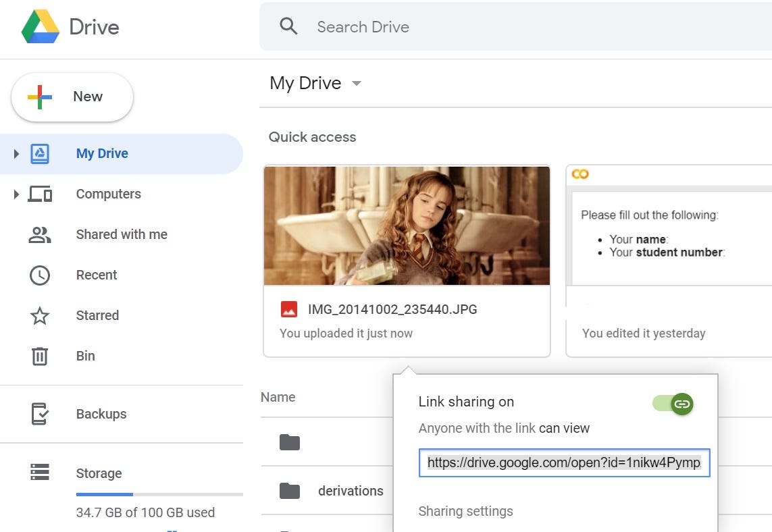Focus the Search Drive field
Viewport: 772px width, 532px height.
coord(515,26)
